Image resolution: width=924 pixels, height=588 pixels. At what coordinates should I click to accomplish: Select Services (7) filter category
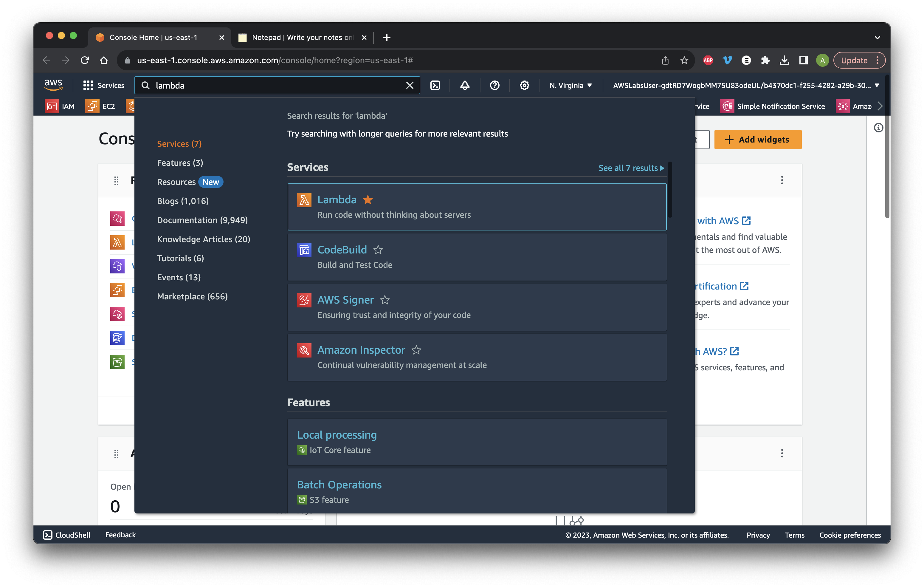[x=179, y=143]
